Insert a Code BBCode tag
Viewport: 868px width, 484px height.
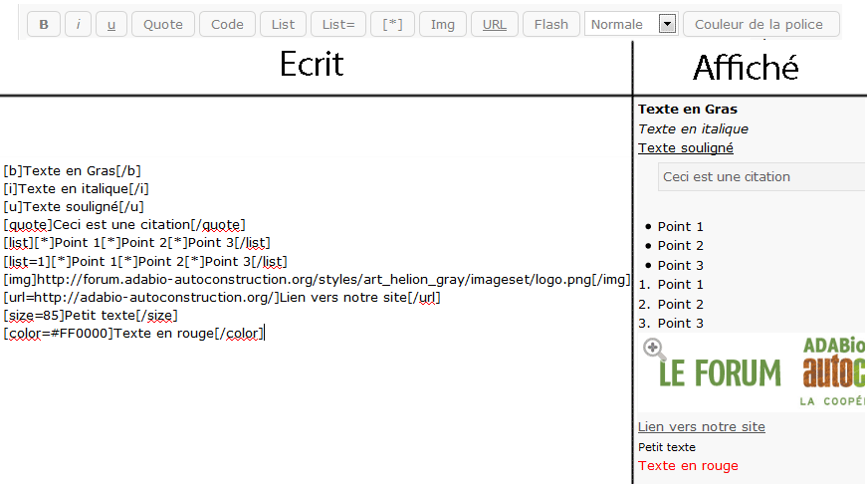pyautogui.click(x=227, y=24)
